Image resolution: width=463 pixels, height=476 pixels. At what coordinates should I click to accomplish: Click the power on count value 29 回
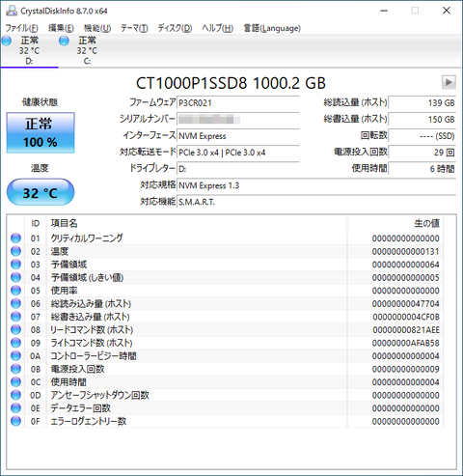pos(422,153)
